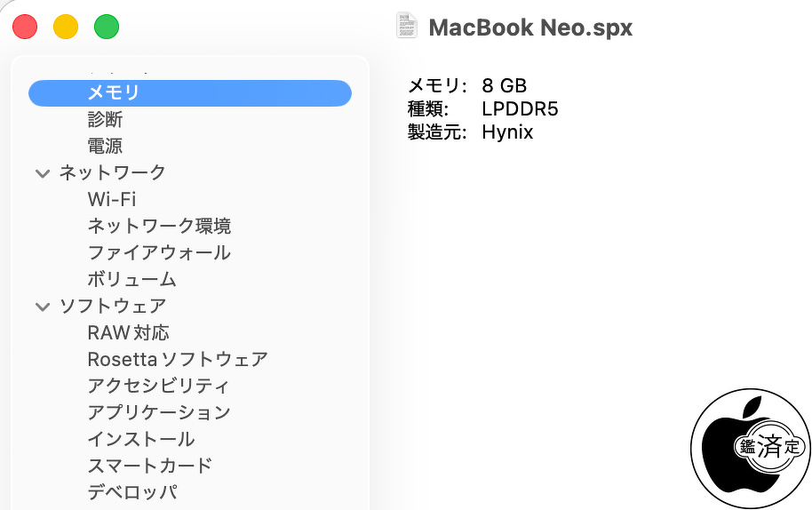The height and width of the screenshot is (510, 812).
Task: Open the アプリケーション list
Action: (159, 412)
